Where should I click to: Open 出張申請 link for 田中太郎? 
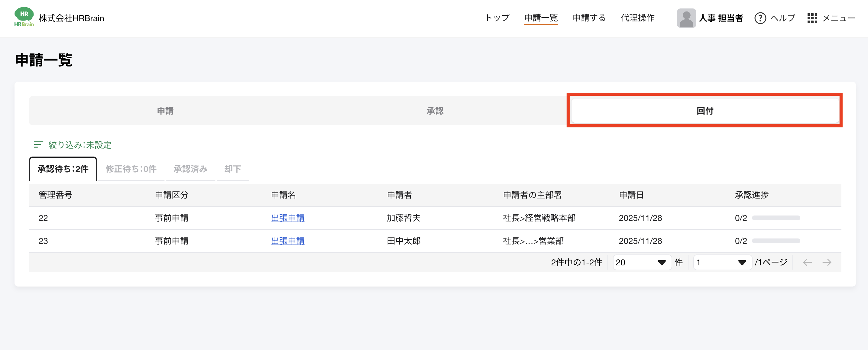tap(287, 241)
